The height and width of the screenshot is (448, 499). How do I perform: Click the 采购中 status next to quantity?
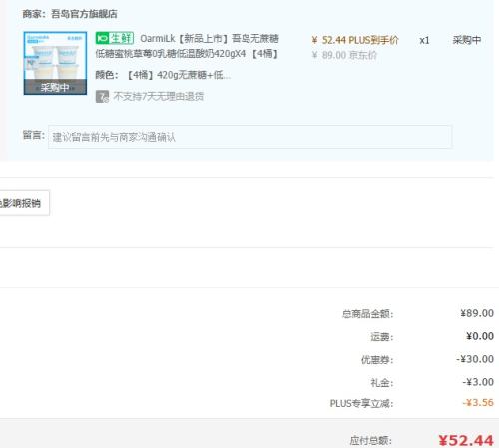pyautogui.click(x=467, y=40)
